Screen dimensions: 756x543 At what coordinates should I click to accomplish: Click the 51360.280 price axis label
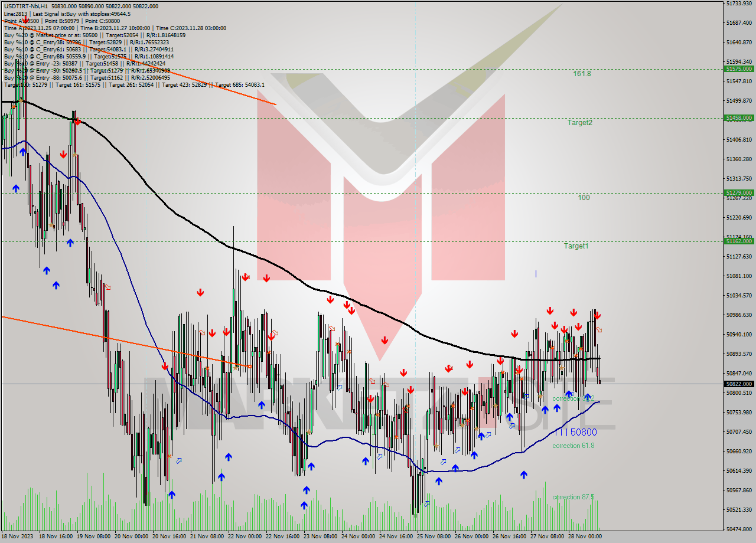(738, 159)
